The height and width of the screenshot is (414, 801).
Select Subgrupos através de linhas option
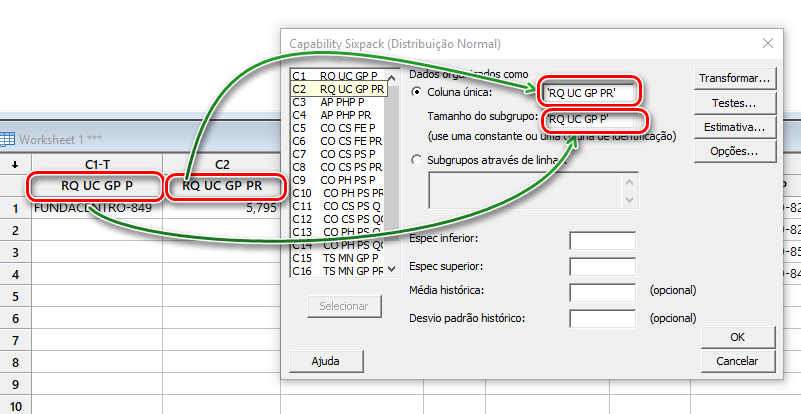(417, 158)
